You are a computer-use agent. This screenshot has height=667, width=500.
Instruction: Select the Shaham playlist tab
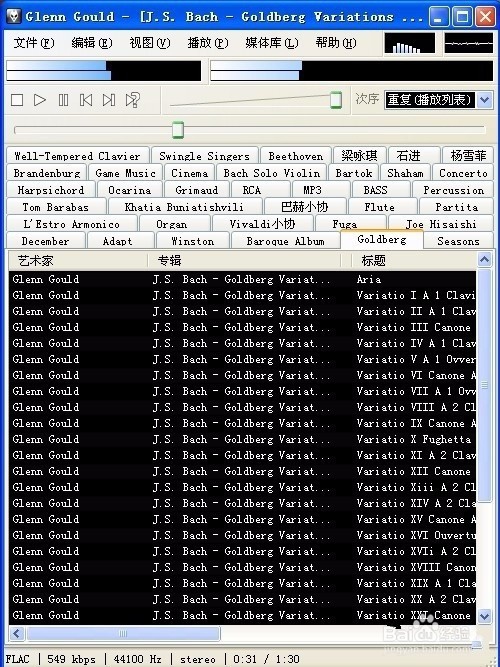[405, 173]
